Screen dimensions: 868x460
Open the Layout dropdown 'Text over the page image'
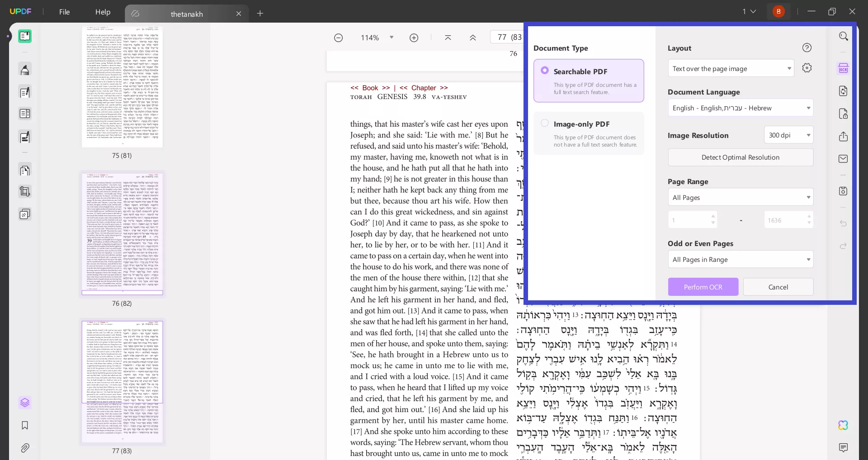click(x=731, y=68)
